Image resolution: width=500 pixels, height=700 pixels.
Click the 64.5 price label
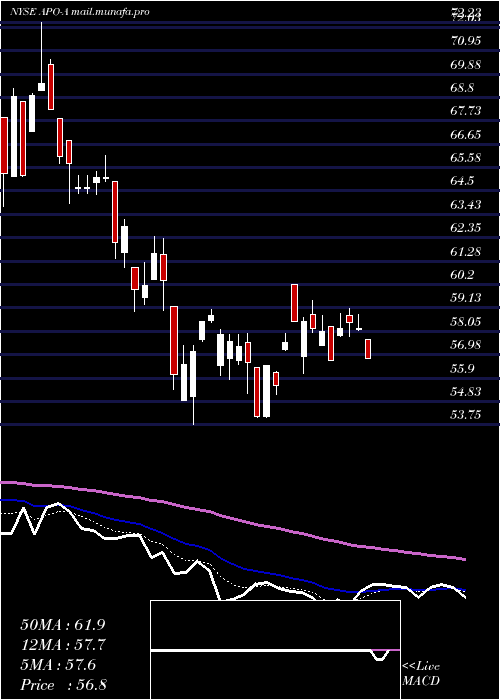click(462, 181)
